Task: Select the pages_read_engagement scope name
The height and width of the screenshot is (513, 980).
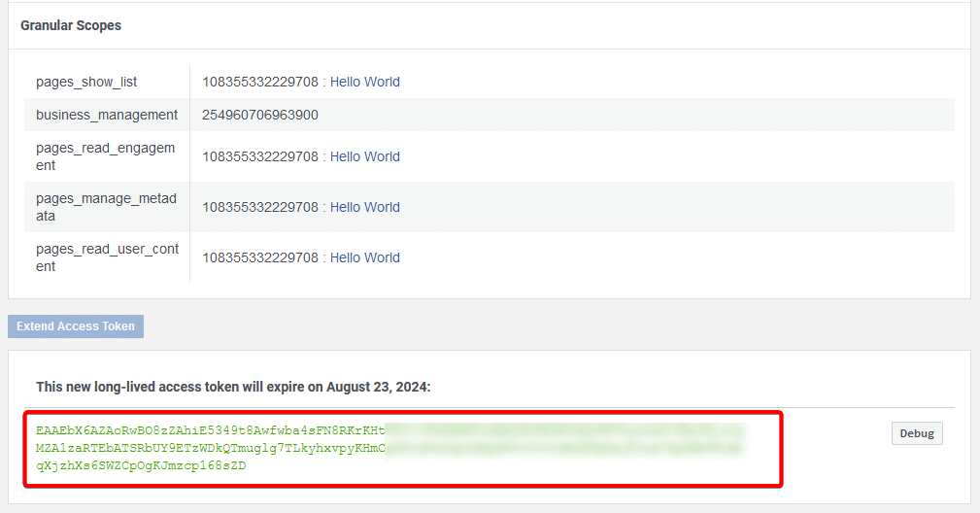Action: pyautogui.click(x=106, y=156)
